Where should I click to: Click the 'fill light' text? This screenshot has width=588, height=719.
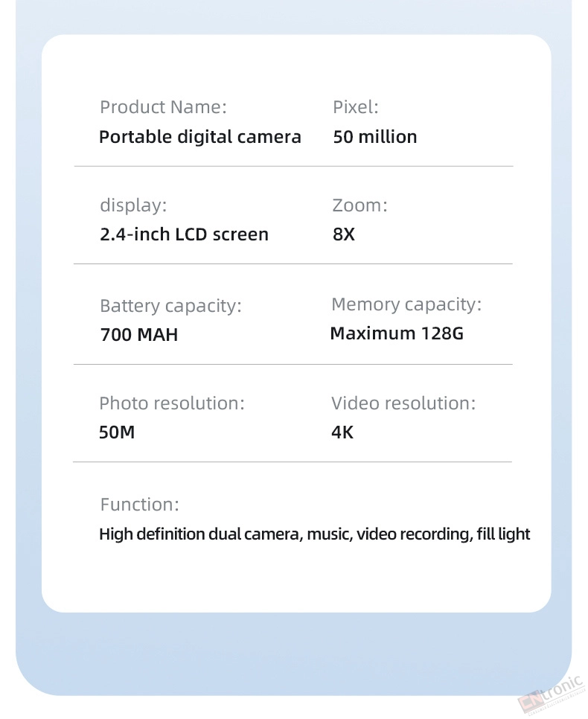point(503,534)
